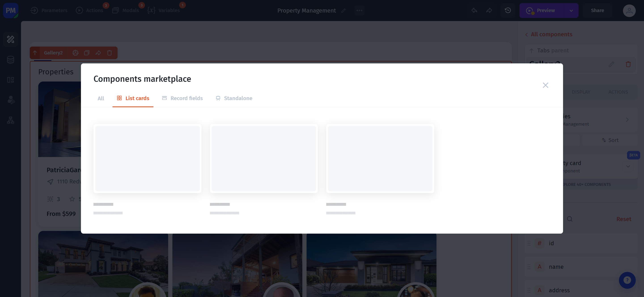Open the PM app logo menu
644x297 pixels.
(x=11, y=11)
